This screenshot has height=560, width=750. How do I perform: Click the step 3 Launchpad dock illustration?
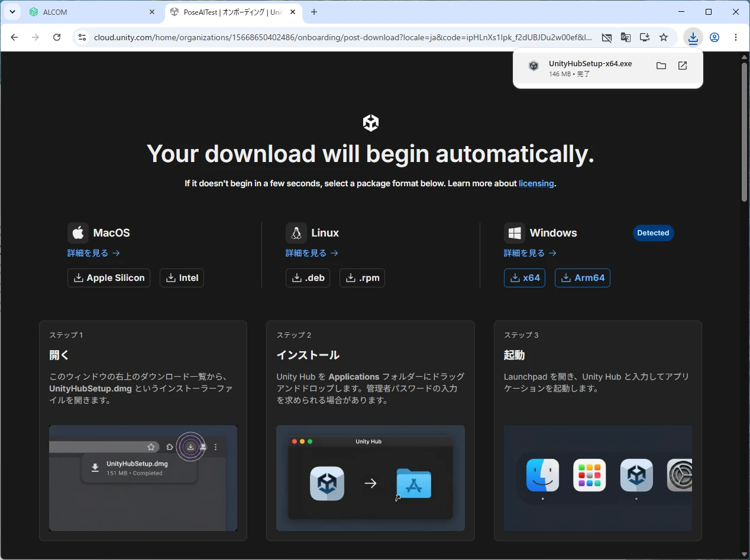coord(597,478)
